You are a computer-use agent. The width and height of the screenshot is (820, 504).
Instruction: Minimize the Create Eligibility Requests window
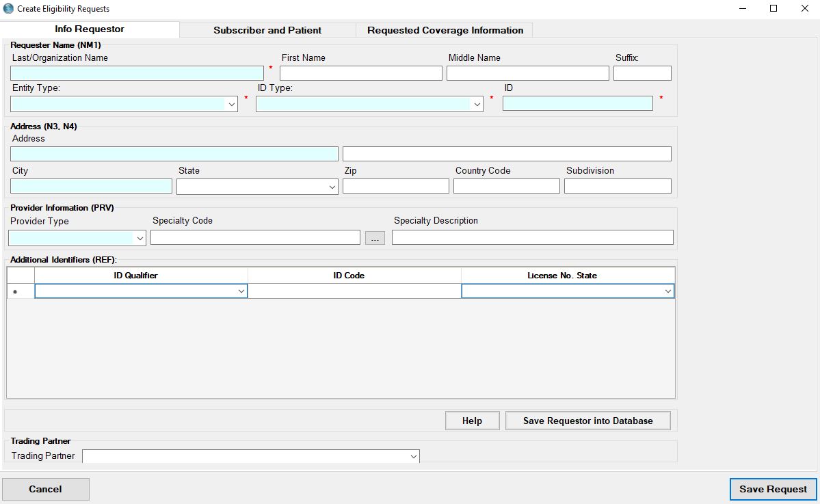click(743, 8)
